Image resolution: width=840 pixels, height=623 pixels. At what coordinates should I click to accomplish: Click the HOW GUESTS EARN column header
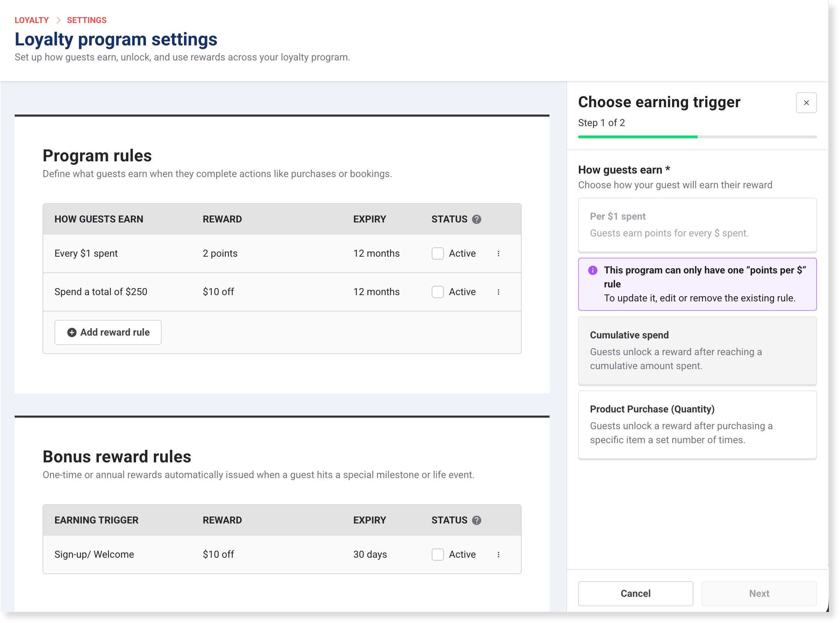click(99, 219)
